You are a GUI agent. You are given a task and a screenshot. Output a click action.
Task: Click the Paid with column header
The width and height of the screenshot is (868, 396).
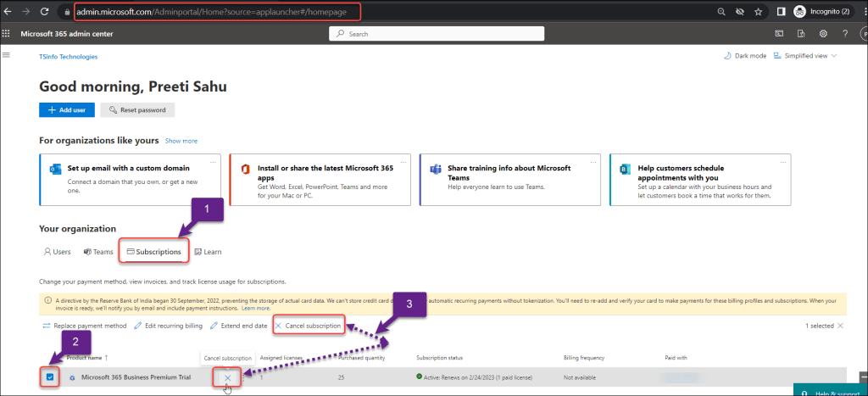click(676, 358)
